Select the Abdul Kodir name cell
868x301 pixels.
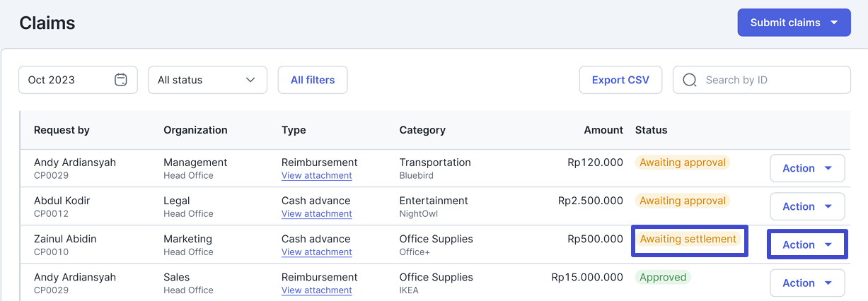(64, 201)
